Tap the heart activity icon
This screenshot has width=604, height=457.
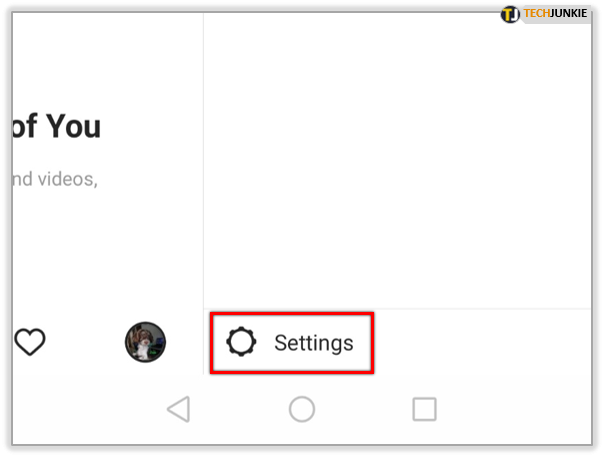pyautogui.click(x=30, y=342)
